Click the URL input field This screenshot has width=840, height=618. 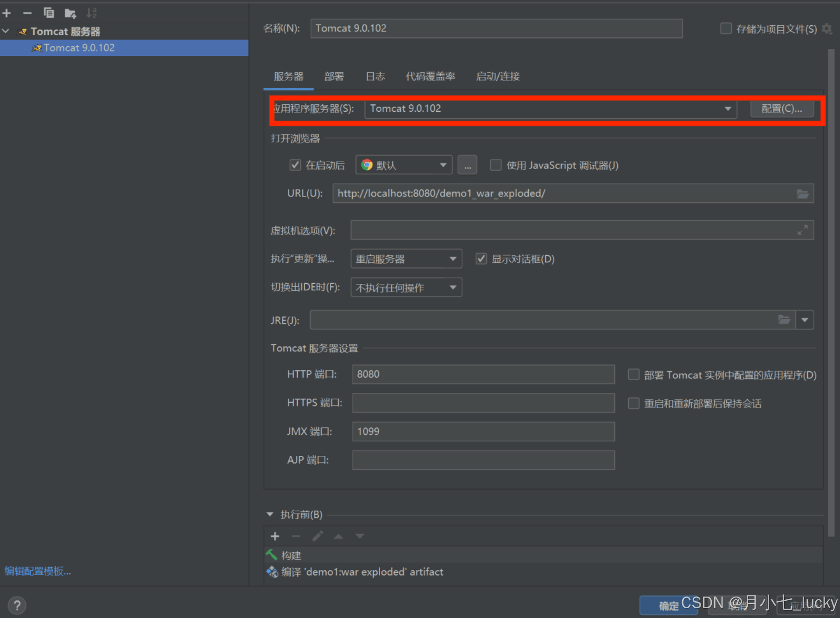[573, 193]
